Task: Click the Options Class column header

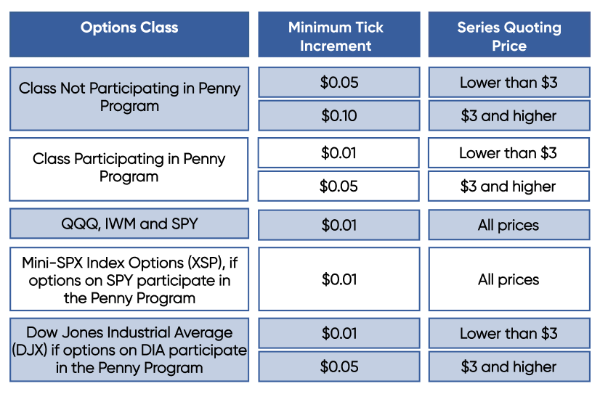Action: click(x=129, y=34)
